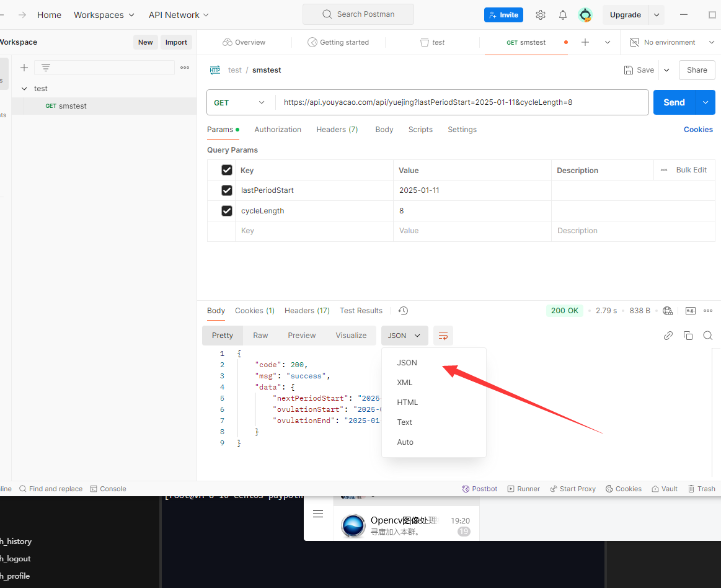Collapse test collection folder
The height and width of the screenshot is (588, 721).
(x=24, y=88)
